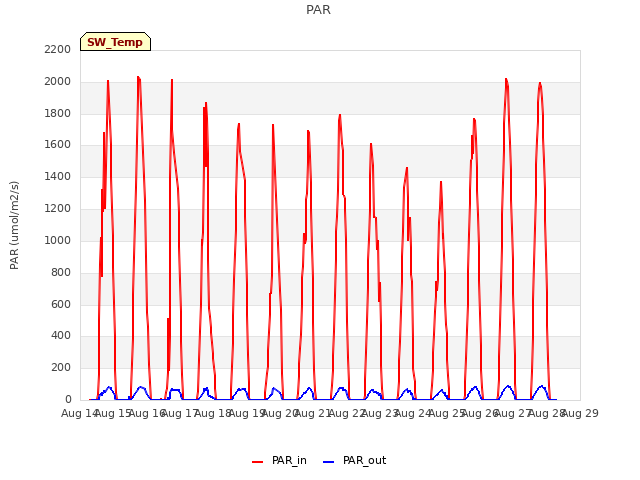Click the 1800 y-axis tick label

pyautogui.click(x=58, y=113)
